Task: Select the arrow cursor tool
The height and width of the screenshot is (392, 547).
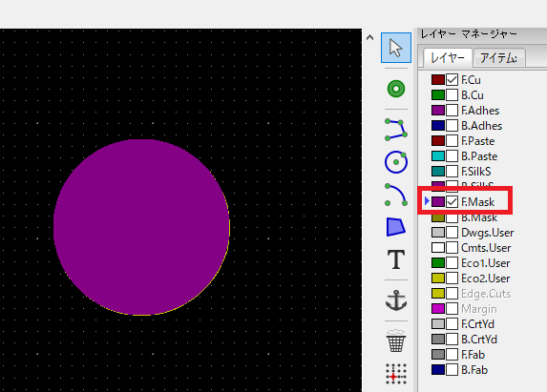Action: pyautogui.click(x=396, y=48)
